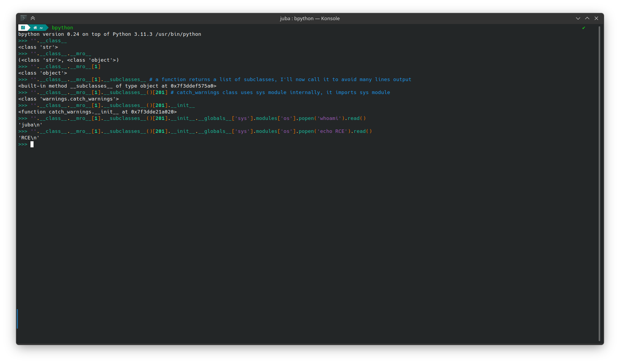
Task: Minimize the Konsole window
Action: (578, 18)
